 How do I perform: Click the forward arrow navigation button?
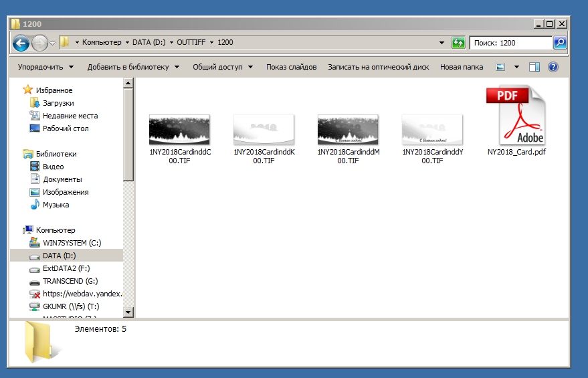[x=39, y=43]
